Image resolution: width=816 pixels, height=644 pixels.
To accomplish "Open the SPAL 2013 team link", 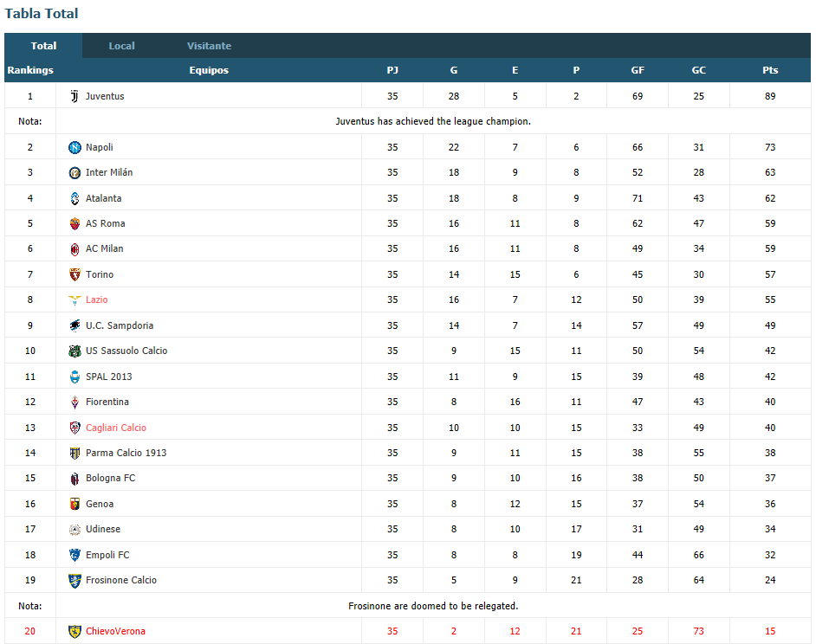I will coord(108,377).
